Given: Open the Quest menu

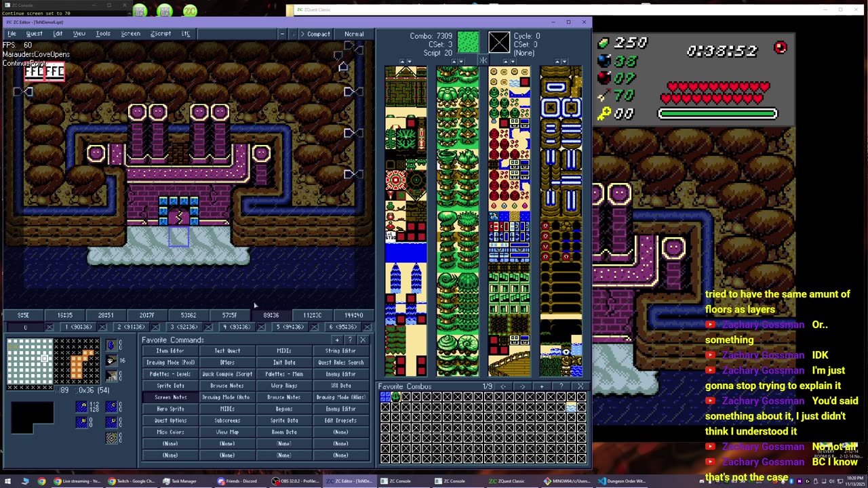Looking at the screenshot, I should (x=34, y=34).
